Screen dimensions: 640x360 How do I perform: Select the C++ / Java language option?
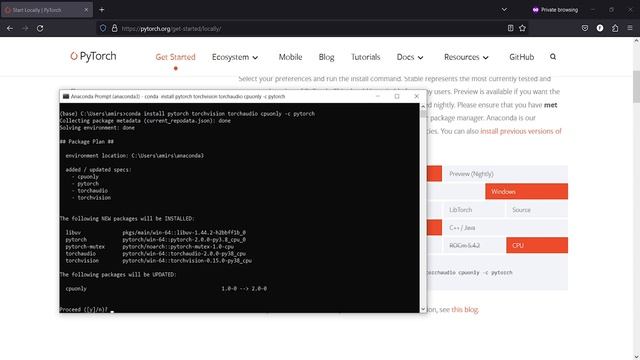pos(506,228)
